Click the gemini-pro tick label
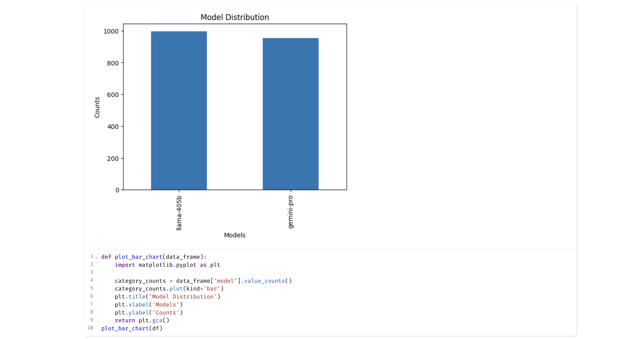This screenshot has width=644, height=339. click(290, 212)
